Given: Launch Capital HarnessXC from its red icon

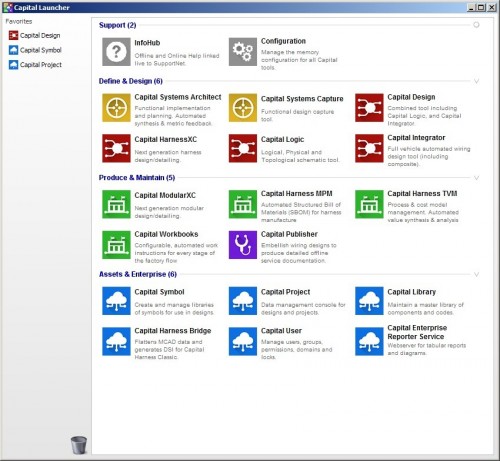Looking at the screenshot, I should point(116,148).
